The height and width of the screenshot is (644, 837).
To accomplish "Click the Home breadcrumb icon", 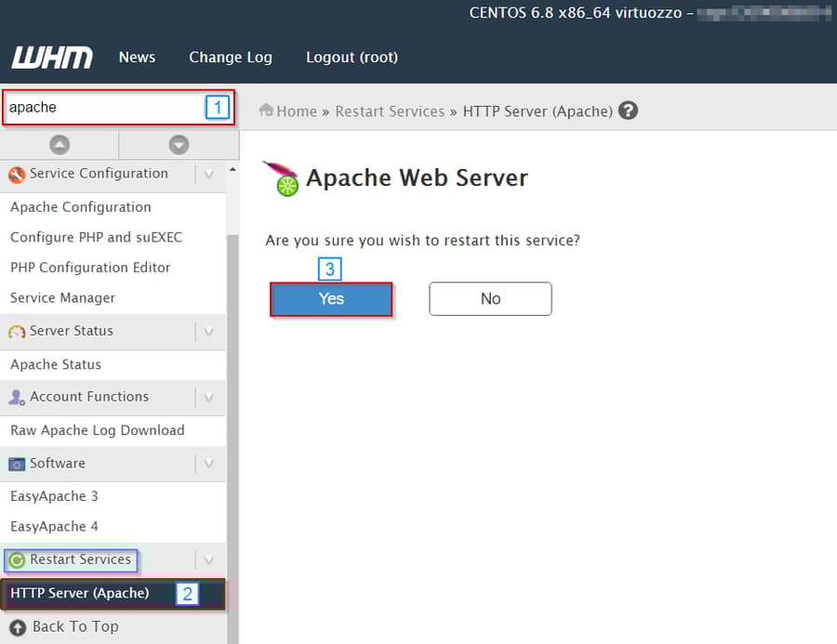I will pos(266,111).
